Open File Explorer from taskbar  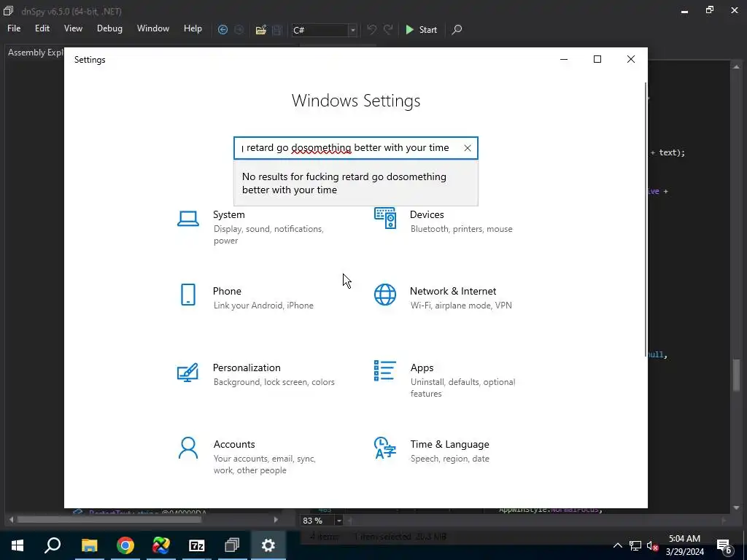[89, 545]
